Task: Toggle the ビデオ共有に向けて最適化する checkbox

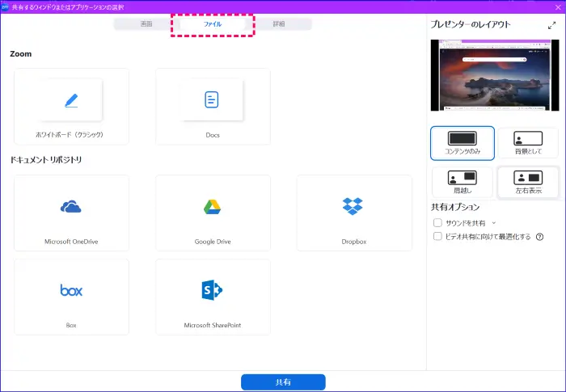Action: point(437,237)
